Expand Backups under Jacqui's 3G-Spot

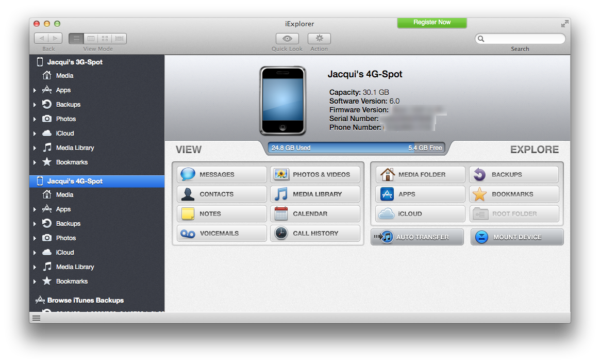point(35,105)
